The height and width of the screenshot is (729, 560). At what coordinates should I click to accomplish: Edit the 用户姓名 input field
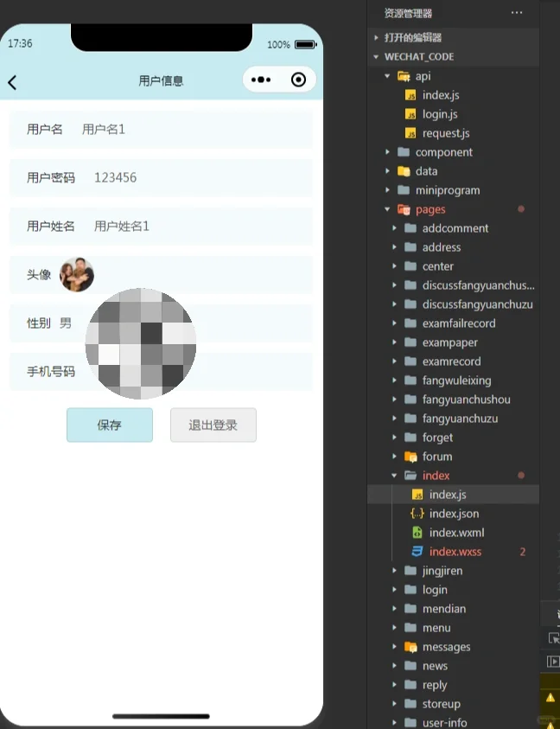click(x=161, y=227)
